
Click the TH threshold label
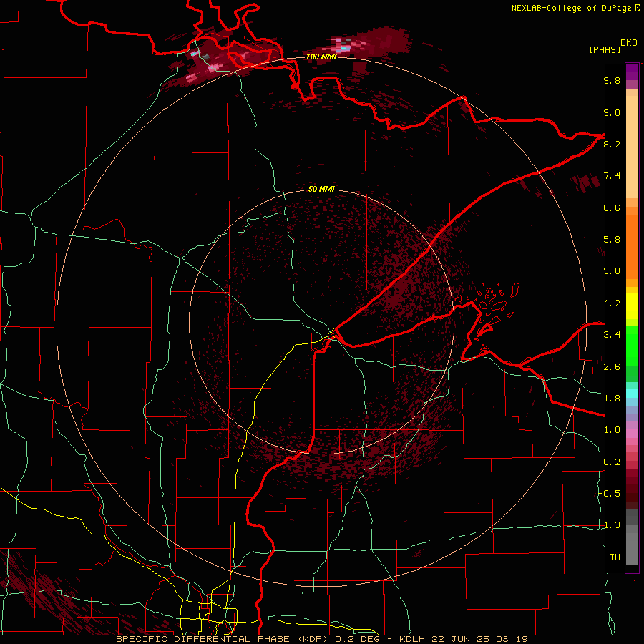tap(615, 557)
